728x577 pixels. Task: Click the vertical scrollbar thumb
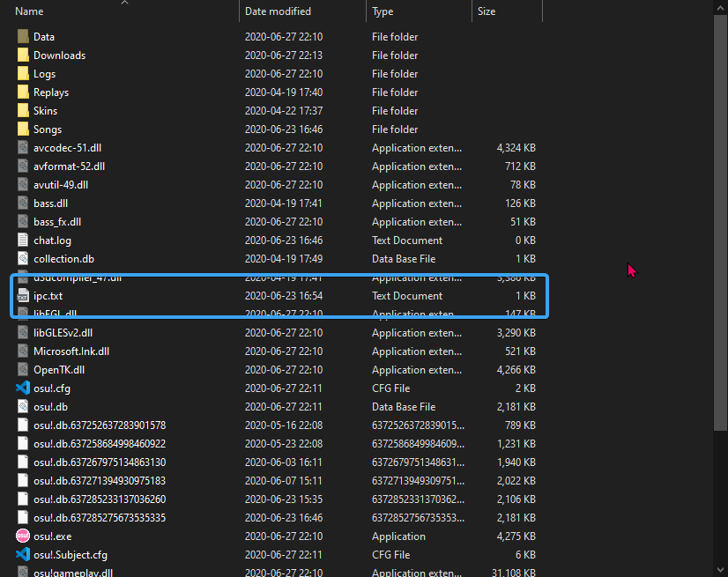(720, 223)
